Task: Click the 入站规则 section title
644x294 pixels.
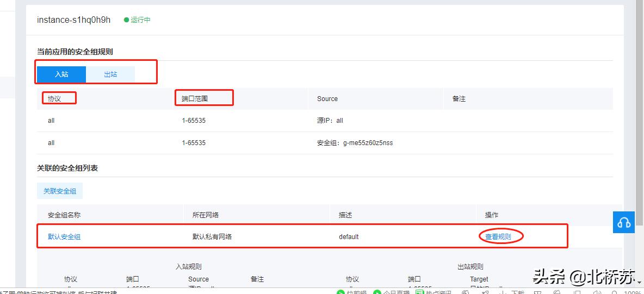Action: (x=189, y=267)
